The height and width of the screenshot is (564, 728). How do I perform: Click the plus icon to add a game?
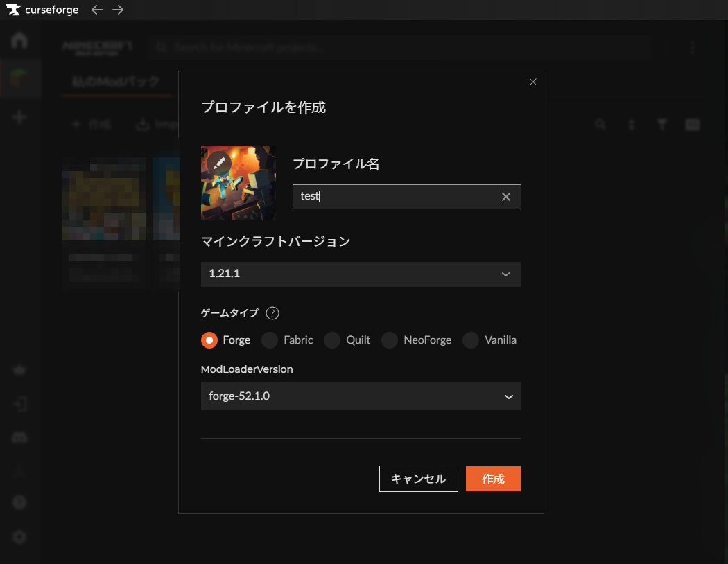pyautogui.click(x=19, y=116)
